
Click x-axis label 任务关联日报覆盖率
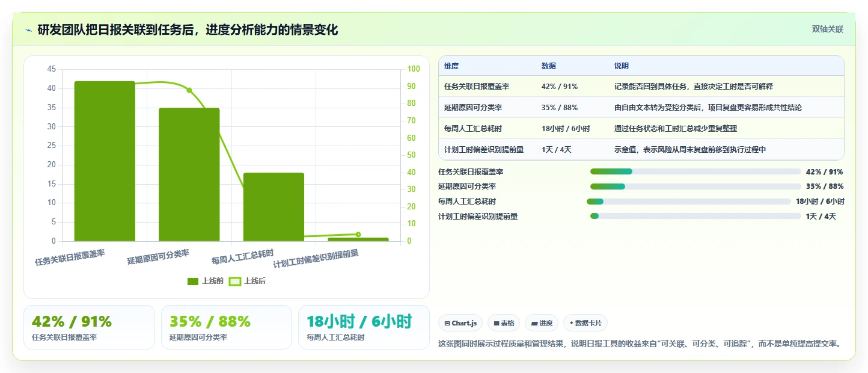tap(70, 257)
